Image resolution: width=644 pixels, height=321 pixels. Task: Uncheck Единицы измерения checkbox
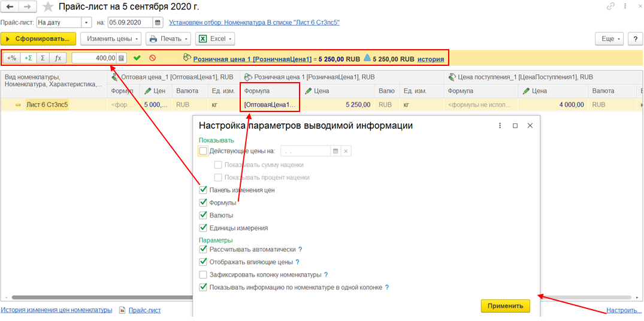203,228
